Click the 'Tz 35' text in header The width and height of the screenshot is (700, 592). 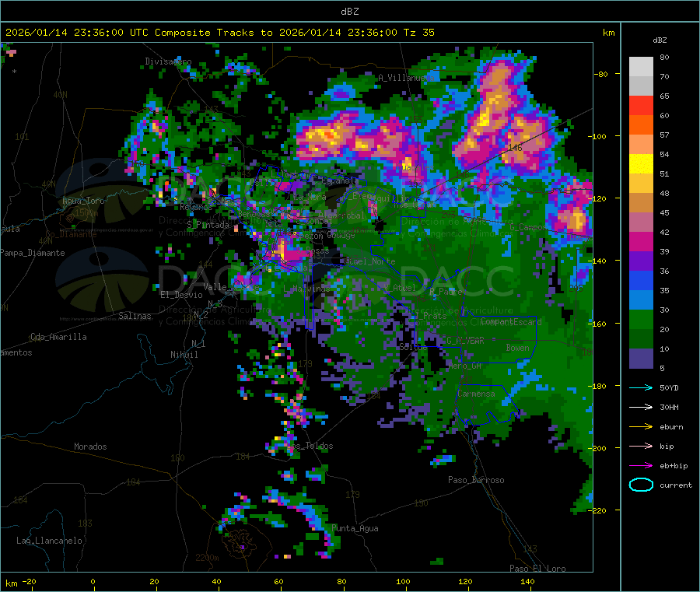[418, 33]
